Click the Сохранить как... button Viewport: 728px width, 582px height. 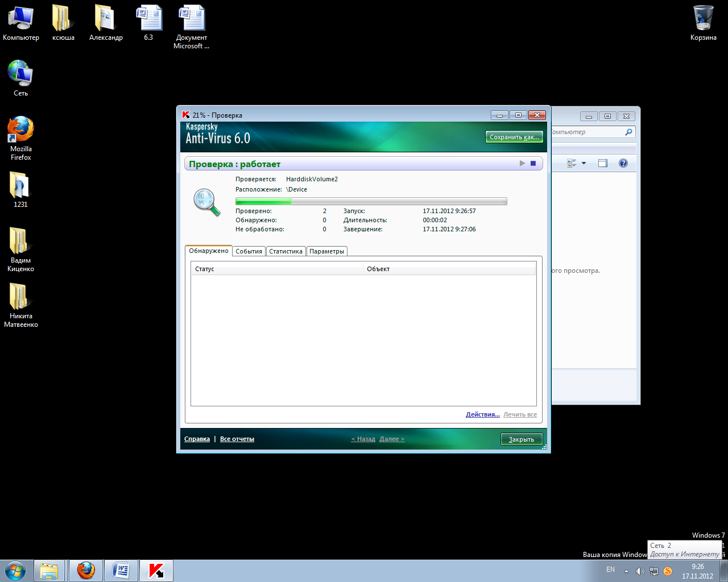point(514,137)
